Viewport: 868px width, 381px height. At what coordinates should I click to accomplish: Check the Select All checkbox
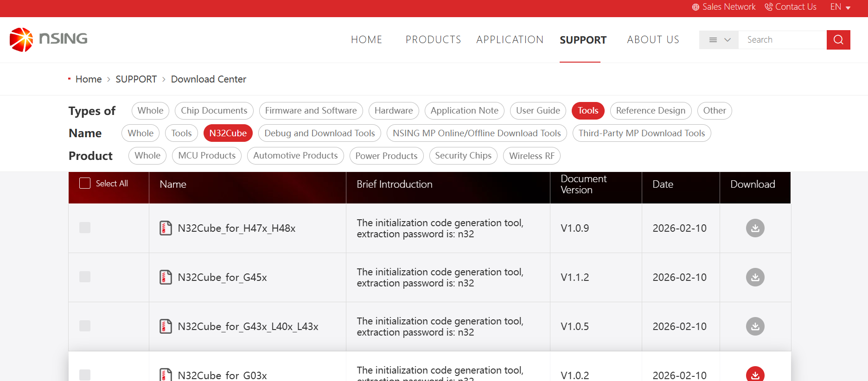(x=85, y=184)
